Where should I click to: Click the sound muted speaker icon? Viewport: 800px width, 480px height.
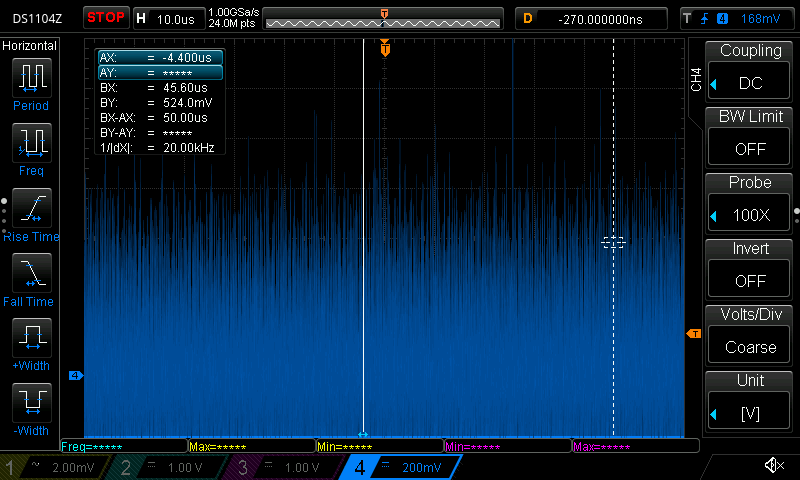click(x=774, y=465)
